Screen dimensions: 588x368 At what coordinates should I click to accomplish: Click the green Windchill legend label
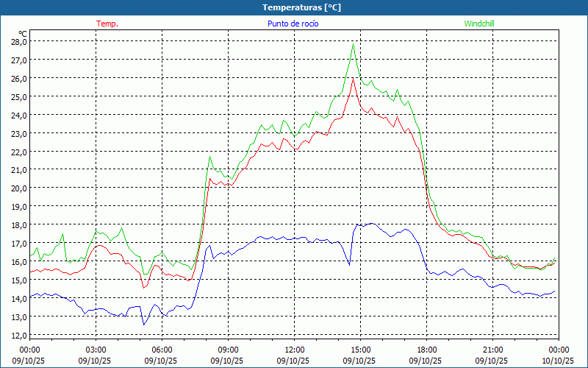(478, 24)
